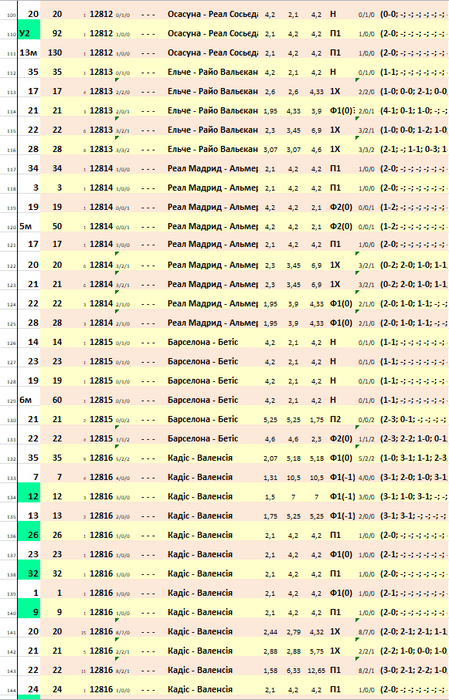Select 'Реал Мадрид - Альмер' in row 117
The height and width of the screenshot is (700, 449).
[x=213, y=168]
